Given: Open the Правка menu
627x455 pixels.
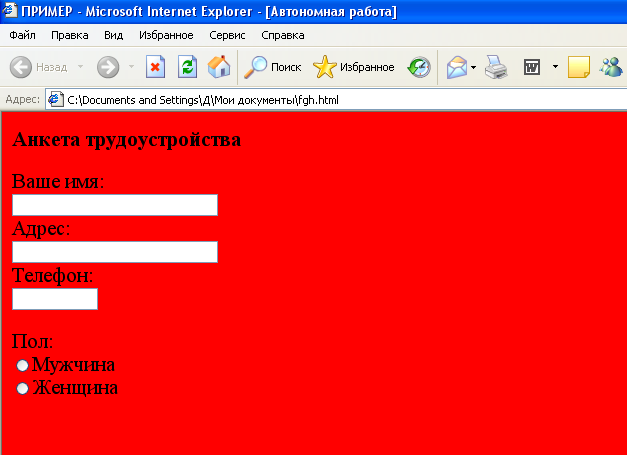Looking at the screenshot, I should 70,35.
